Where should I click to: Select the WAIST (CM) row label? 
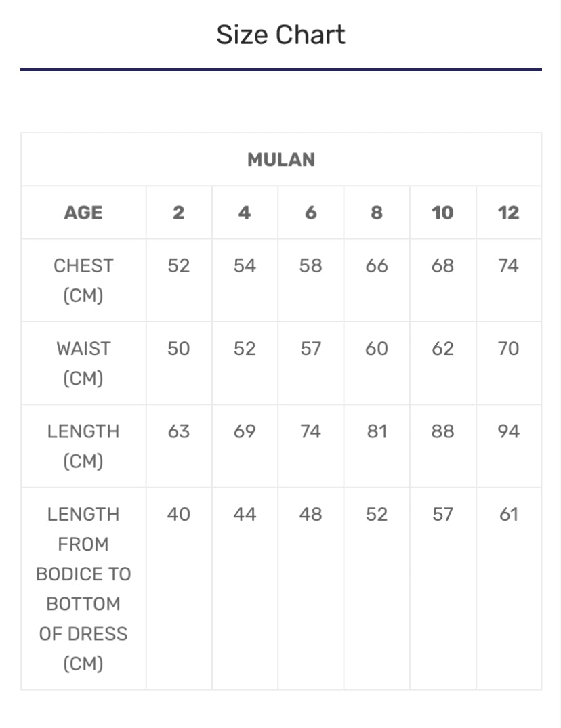coord(83,363)
